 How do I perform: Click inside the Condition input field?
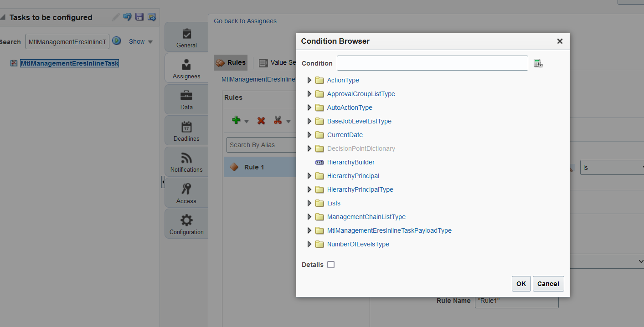[432, 63]
